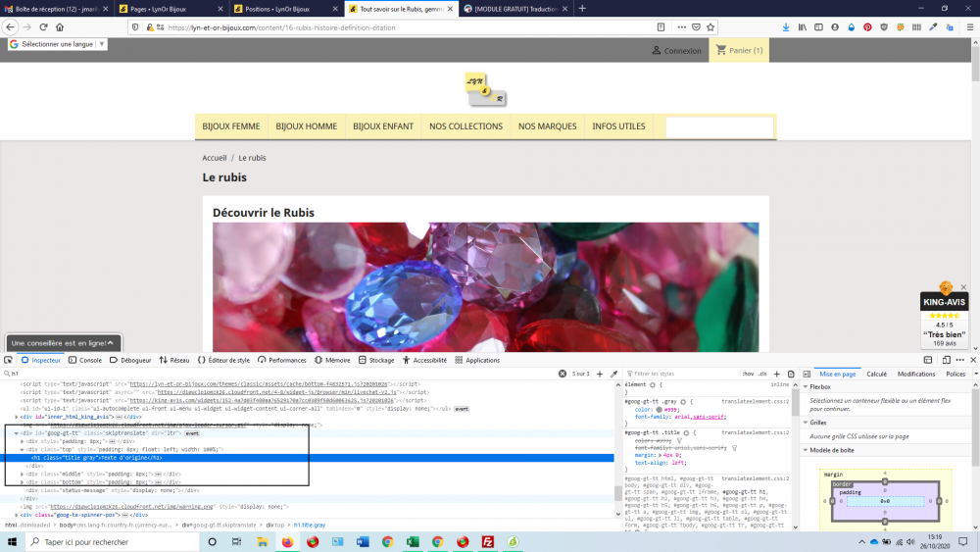Pick a color with the eyedropper

pos(613,374)
